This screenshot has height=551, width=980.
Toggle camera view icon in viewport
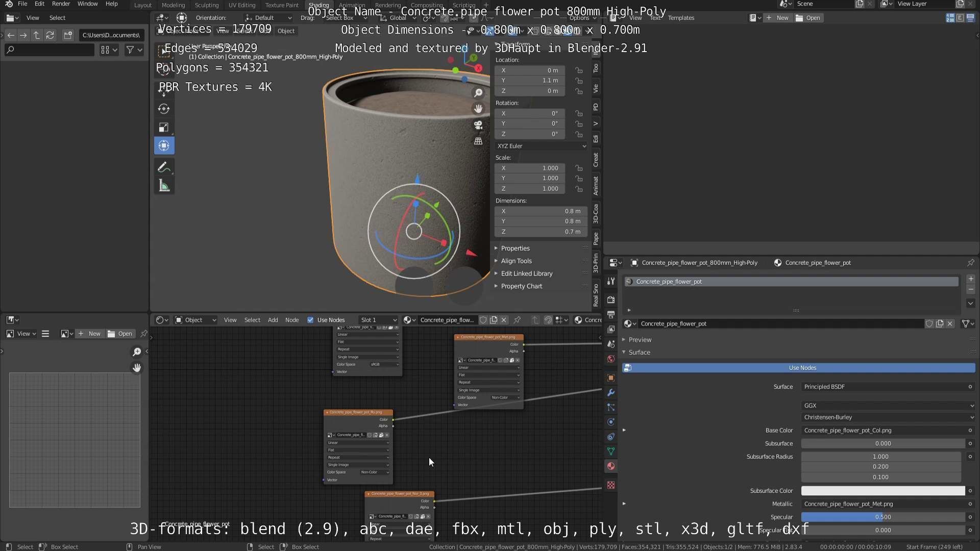click(x=478, y=125)
